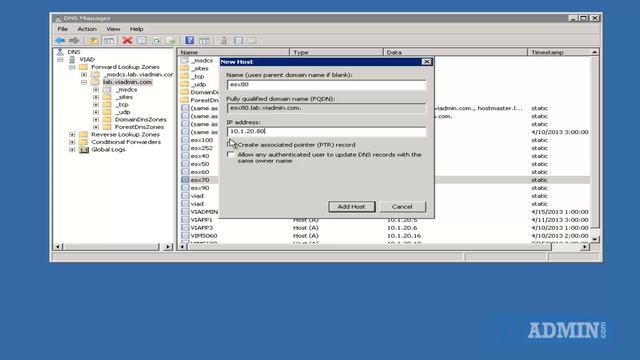This screenshot has height=360, width=640.
Task: Expand the DomainDnsZones node in tree
Action: pos(96,120)
